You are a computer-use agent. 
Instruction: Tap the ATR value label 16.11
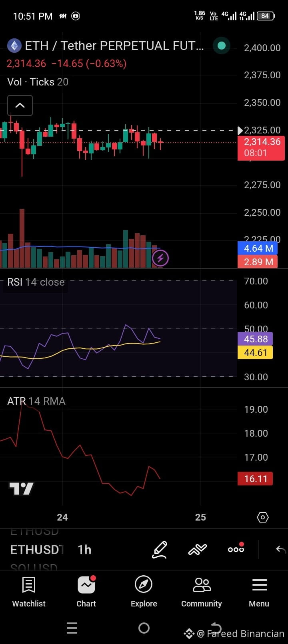[x=255, y=479]
